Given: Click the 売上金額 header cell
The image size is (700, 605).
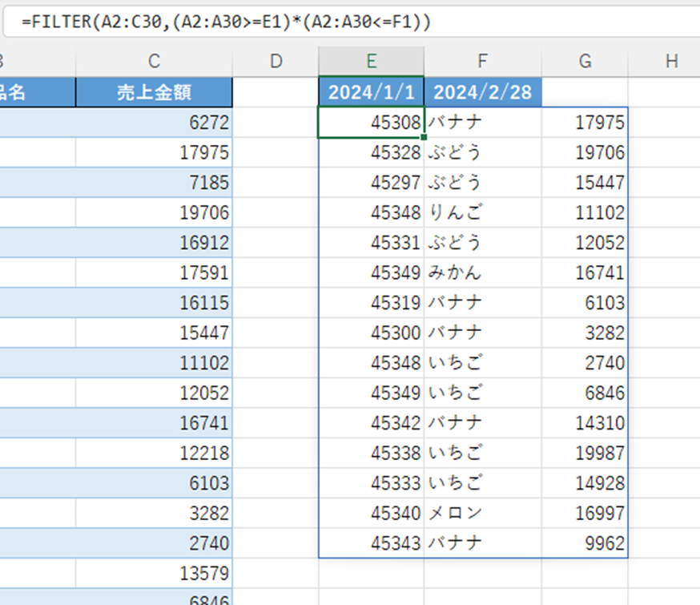Looking at the screenshot, I should (154, 92).
